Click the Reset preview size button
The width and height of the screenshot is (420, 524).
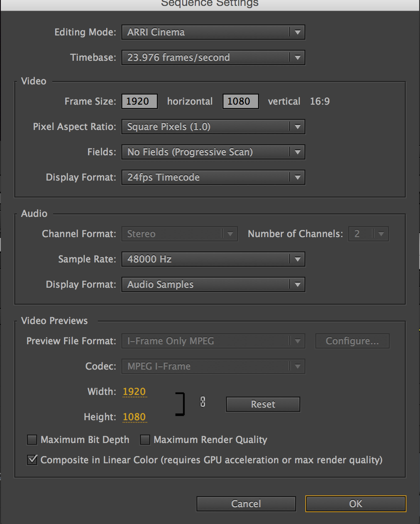[x=263, y=404]
